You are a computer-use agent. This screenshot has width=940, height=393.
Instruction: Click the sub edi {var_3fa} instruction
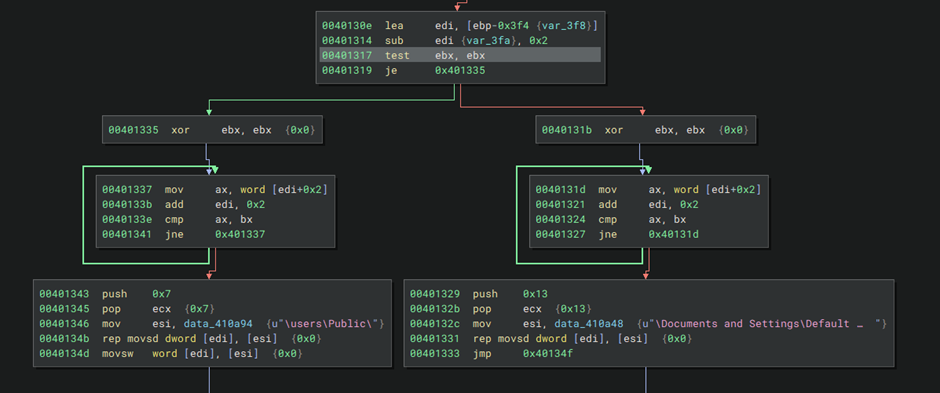pos(435,41)
